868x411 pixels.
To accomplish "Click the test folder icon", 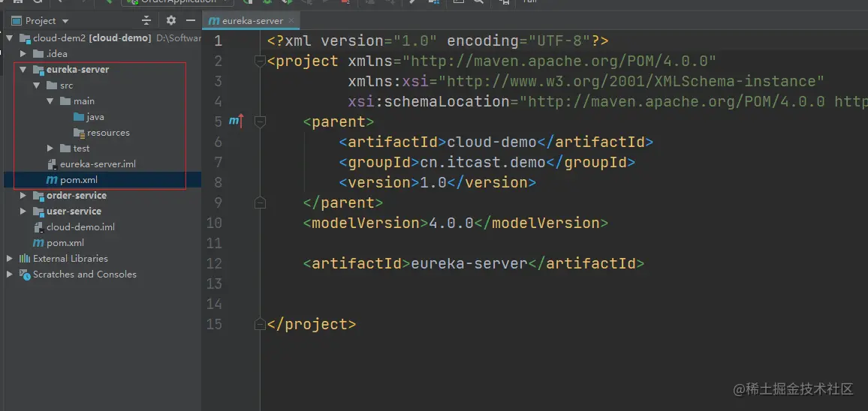I will 65,148.
